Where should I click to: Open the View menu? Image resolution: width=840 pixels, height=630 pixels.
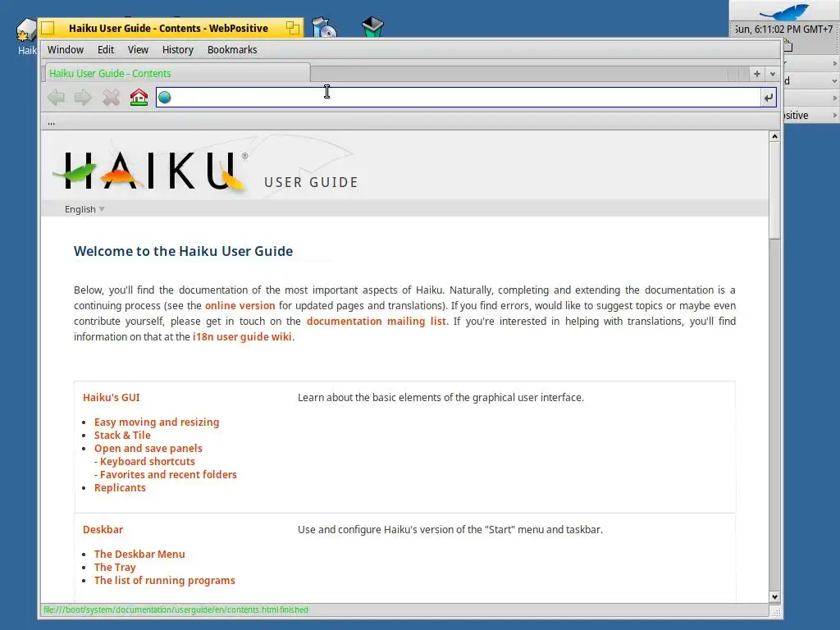(x=138, y=50)
